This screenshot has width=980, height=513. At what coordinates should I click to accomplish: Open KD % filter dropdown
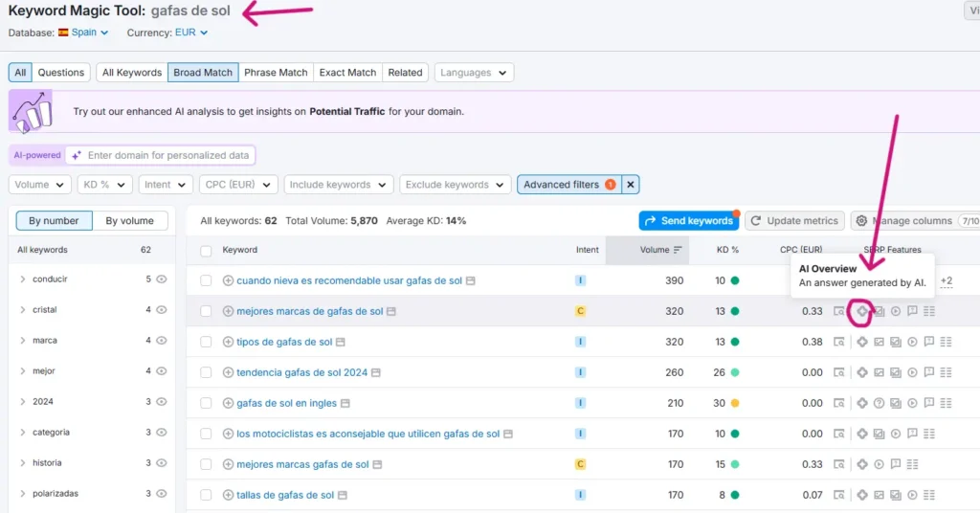pyautogui.click(x=104, y=185)
